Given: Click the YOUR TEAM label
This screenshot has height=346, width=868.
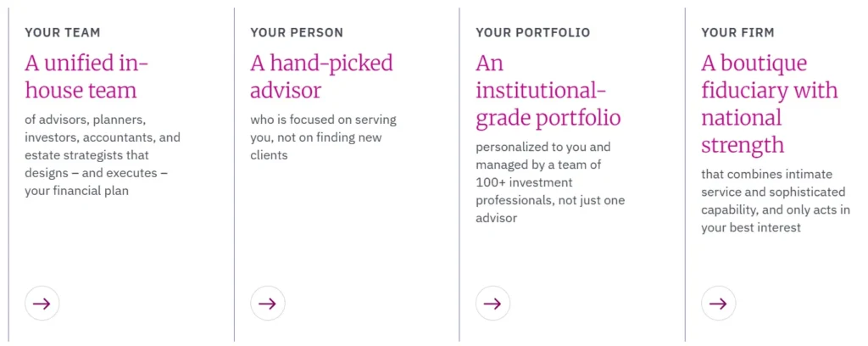Looking at the screenshot, I should [63, 32].
